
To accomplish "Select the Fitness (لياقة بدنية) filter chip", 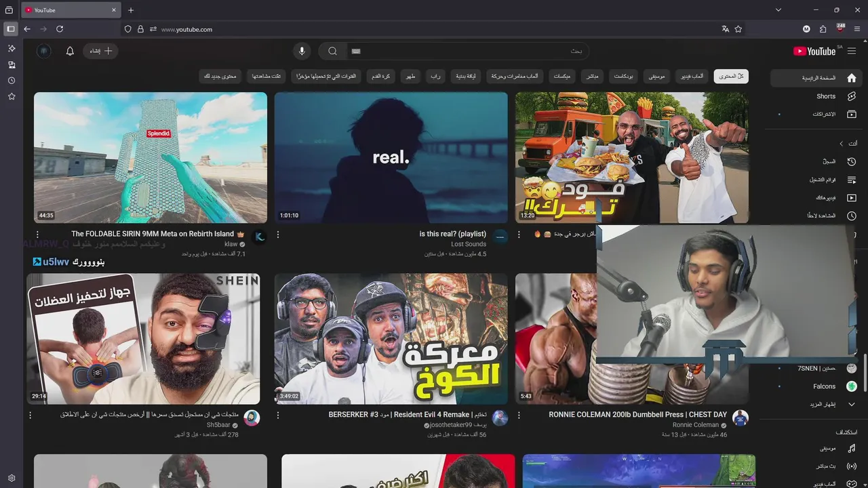I will (x=466, y=77).
